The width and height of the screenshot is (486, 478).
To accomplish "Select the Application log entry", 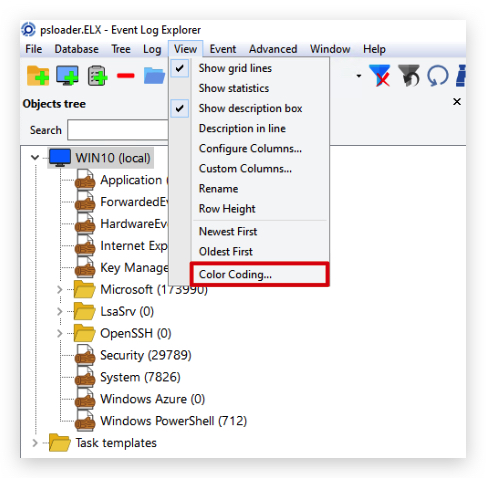I will [134, 180].
